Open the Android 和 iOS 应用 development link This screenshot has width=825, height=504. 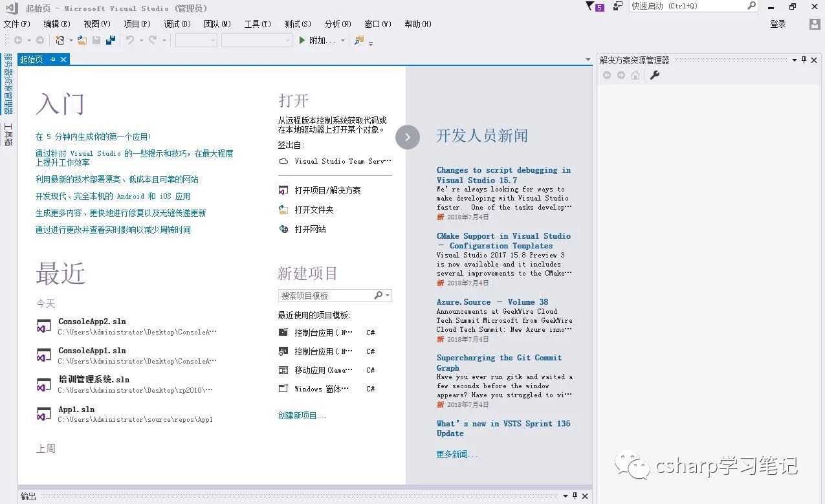coord(113,196)
